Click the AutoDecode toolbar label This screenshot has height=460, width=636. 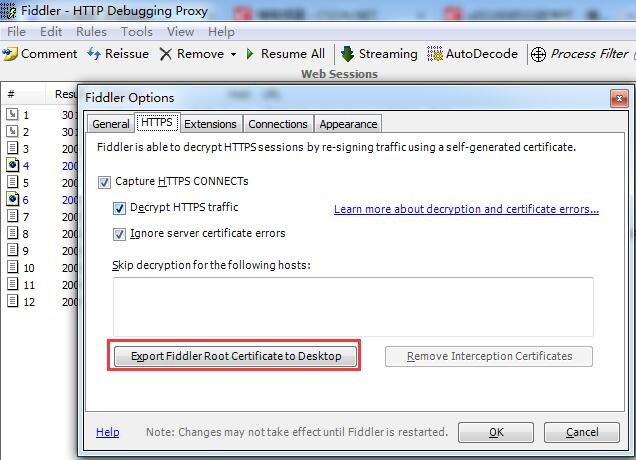pyautogui.click(x=482, y=54)
